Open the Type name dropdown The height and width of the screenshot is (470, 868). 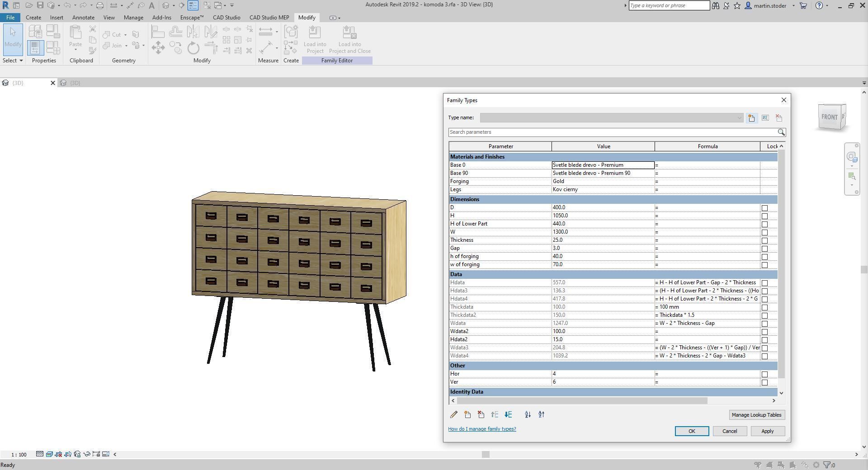(x=740, y=117)
